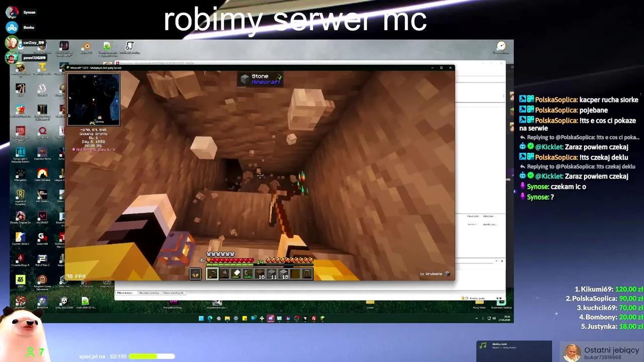Select the pickaxe slot in Minecraft hotbar

[212, 274]
